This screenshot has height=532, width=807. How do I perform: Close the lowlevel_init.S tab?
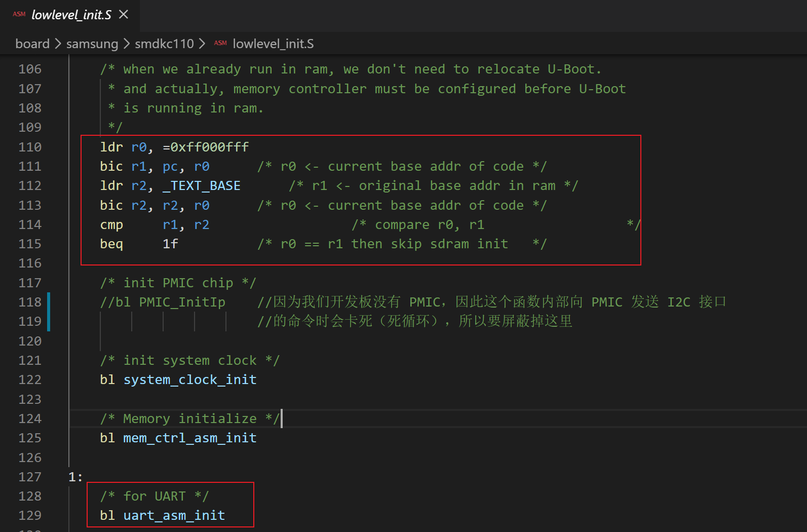tap(124, 15)
